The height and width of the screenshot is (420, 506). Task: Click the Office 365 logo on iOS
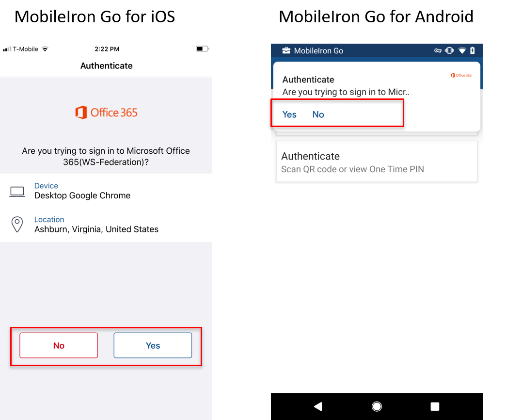tap(106, 113)
